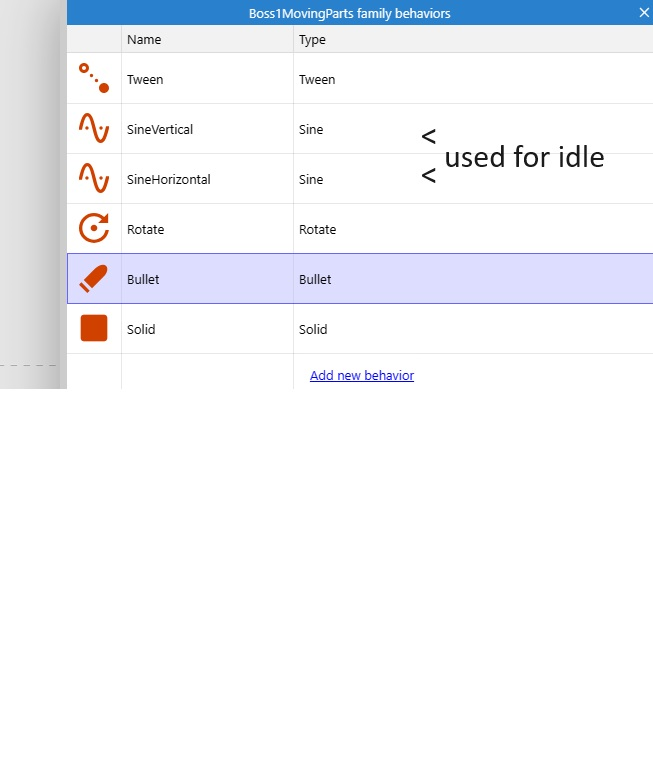
Task: Click the Rotate behavior icon
Action: pyautogui.click(x=94, y=229)
